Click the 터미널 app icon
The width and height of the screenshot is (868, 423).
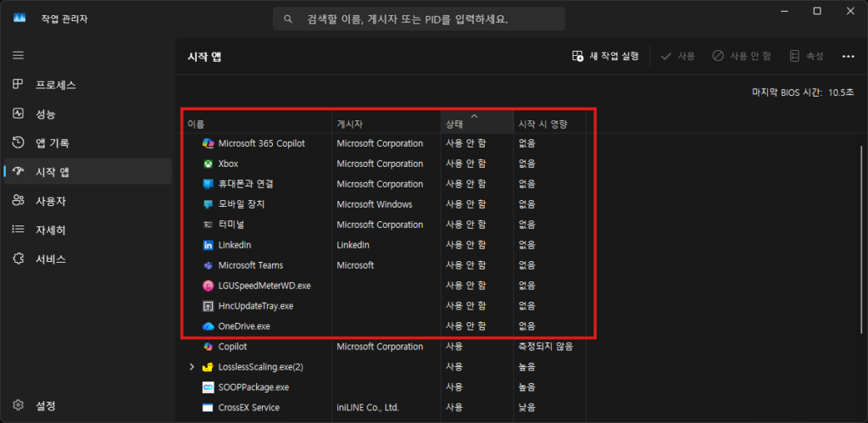coord(209,225)
